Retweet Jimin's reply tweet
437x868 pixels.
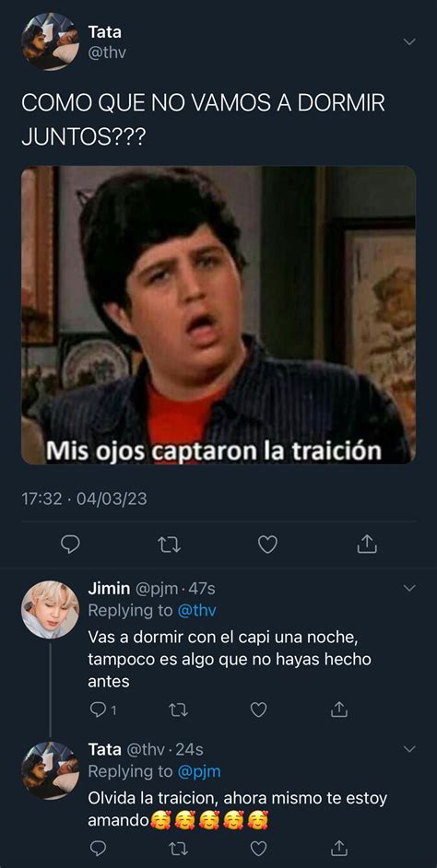tap(178, 710)
